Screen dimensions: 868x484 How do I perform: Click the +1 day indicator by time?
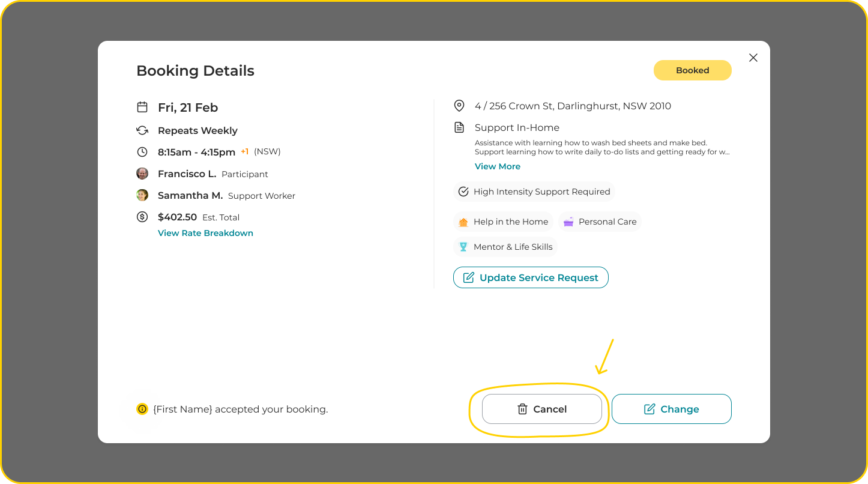click(x=244, y=152)
